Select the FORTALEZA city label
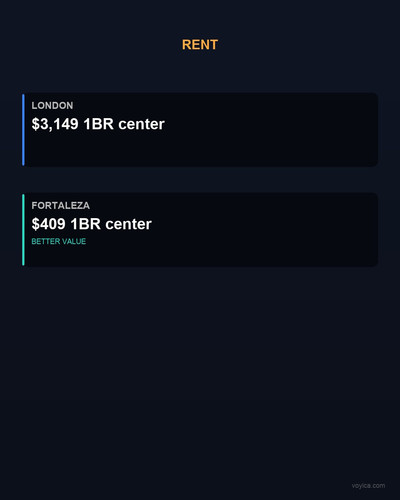Screen dimensions: 400x500 (61, 206)
